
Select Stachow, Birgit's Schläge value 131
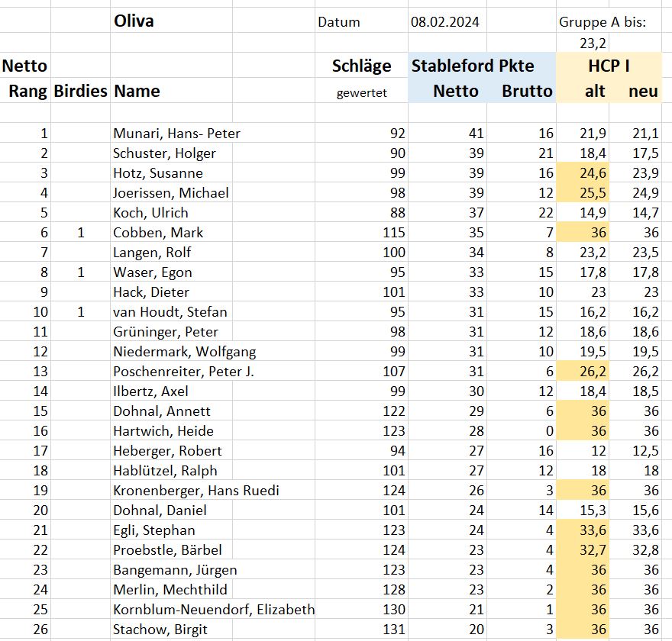pos(393,629)
